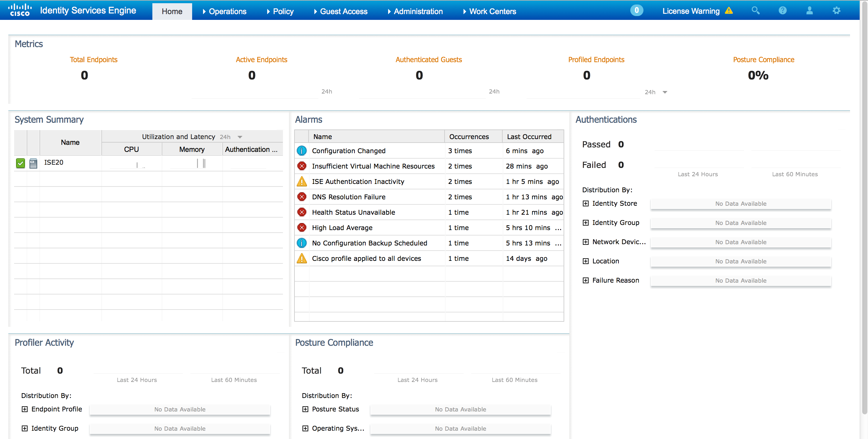Screen dimensions: 868x439
Task: Expand the Endpoint Profile distribution
Action: pyautogui.click(x=25, y=409)
